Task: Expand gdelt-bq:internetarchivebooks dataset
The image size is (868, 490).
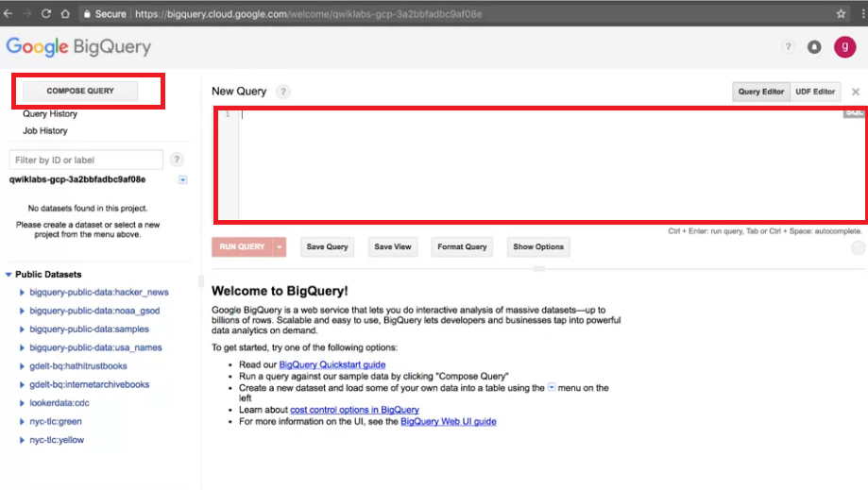Action: click(x=22, y=384)
